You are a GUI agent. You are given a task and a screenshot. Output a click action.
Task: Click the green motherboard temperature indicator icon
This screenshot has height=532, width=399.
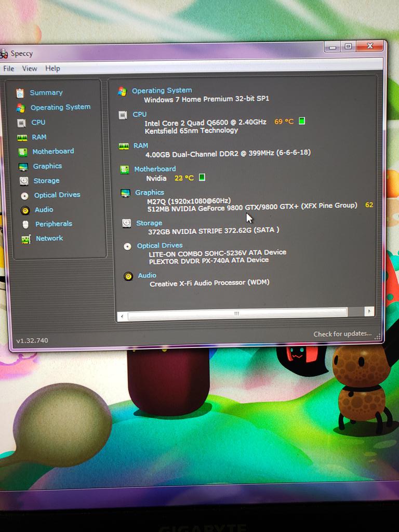[202, 177]
